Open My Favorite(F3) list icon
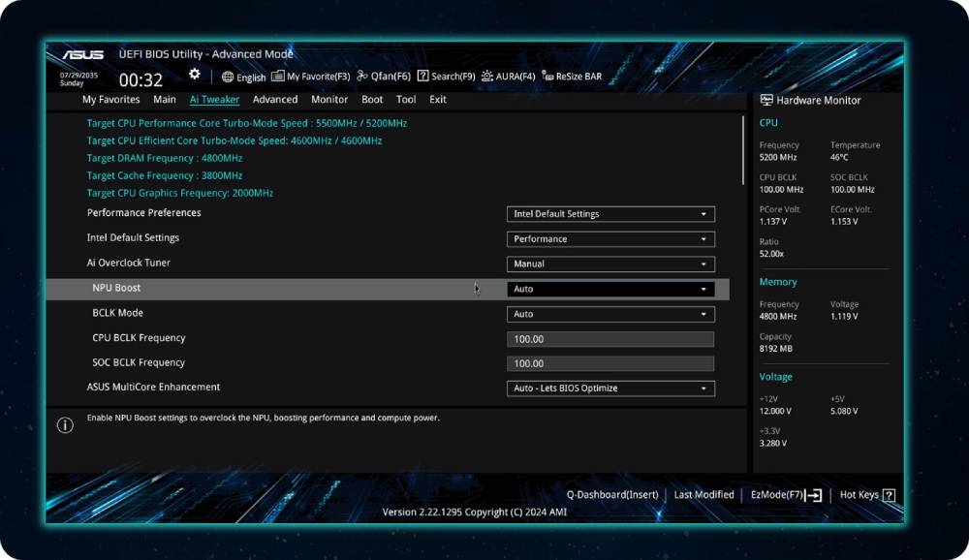Screen dimensions: 969x560 coord(278,77)
